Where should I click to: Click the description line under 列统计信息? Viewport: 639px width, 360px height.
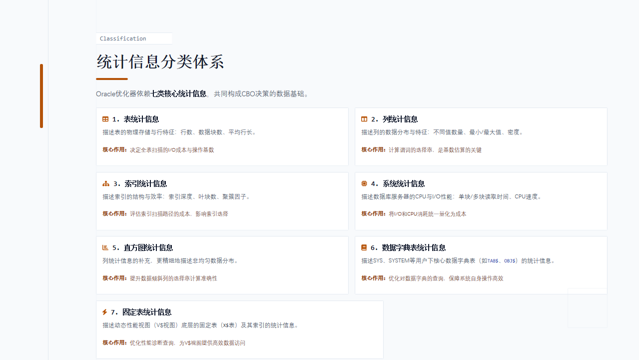coord(442,132)
